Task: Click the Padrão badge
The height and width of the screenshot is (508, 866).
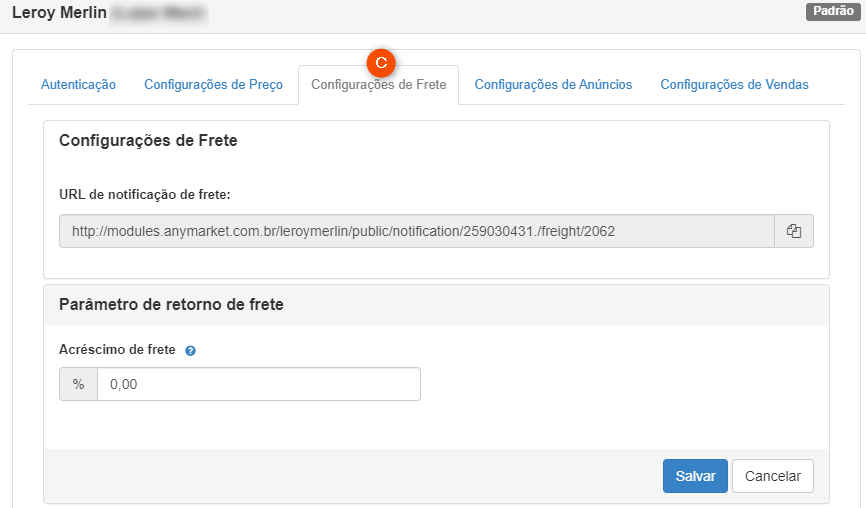Action: pos(833,11)
